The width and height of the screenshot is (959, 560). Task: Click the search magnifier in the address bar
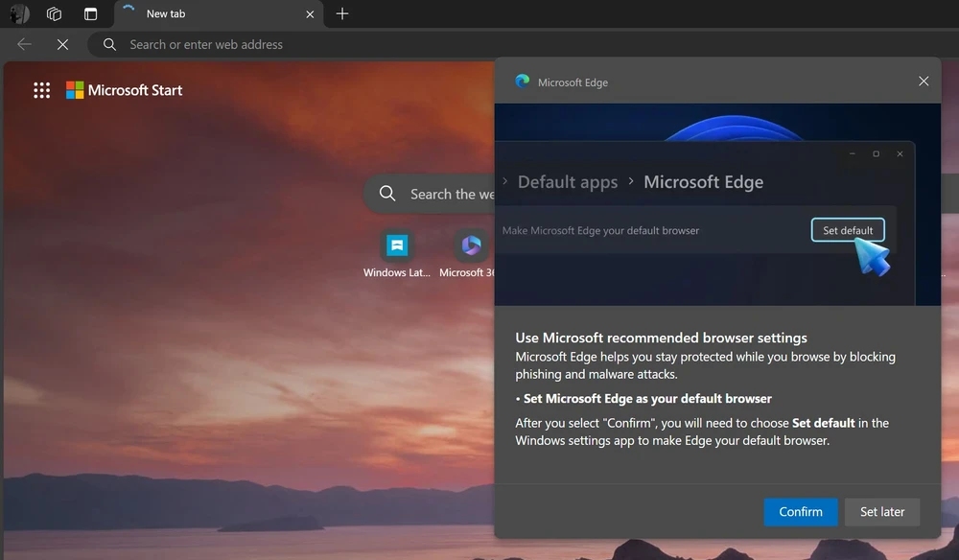(x=109, y=44)
